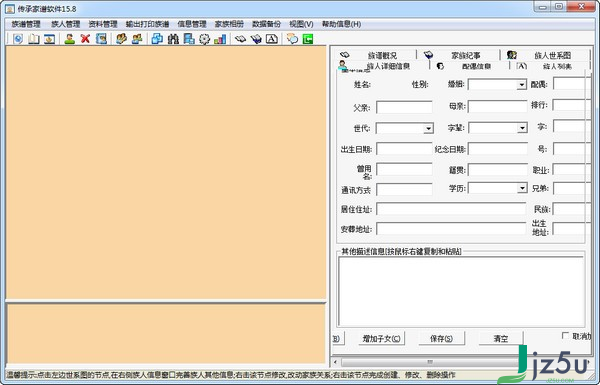This screenshot has height=385, width=600.
Task: Expand the 婚姻 dropdown
Action: pos(522,84)
